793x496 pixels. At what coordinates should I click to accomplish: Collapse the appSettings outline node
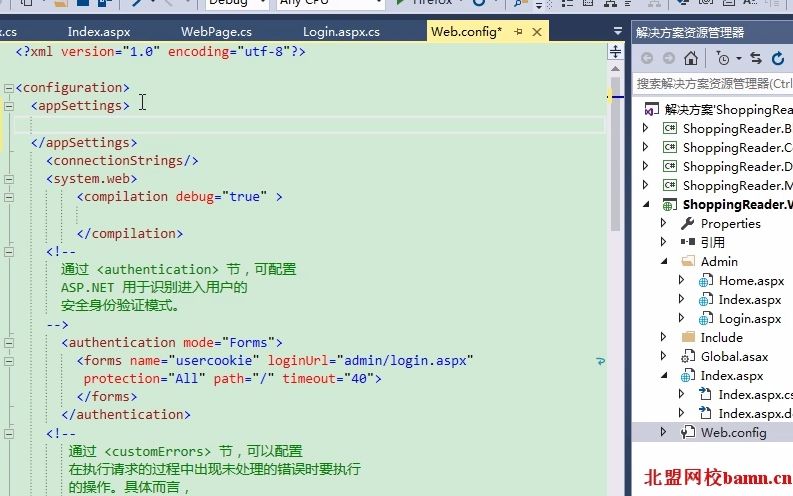tap(9, 106)
